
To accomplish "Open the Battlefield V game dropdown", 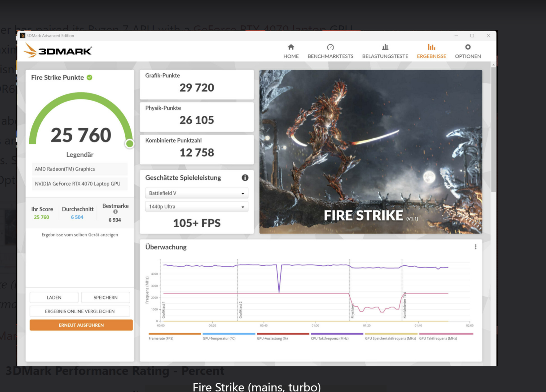I will pos(197,193).
